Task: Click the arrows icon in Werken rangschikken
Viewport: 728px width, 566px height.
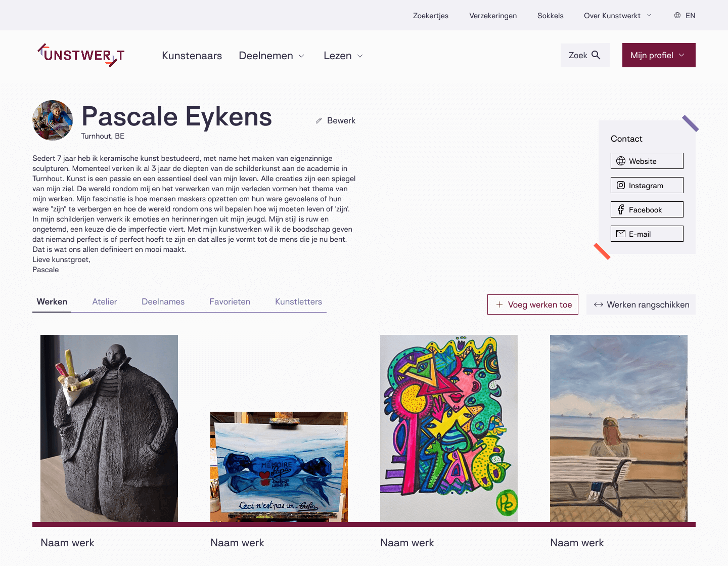Action: [599, 304]
